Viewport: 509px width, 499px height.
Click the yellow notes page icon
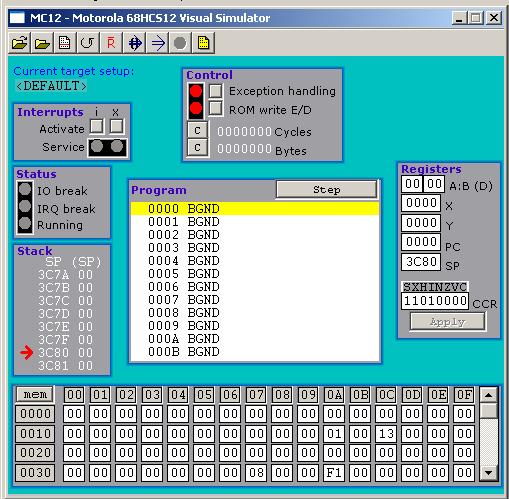pyautogui.click(x=203, y=43)
